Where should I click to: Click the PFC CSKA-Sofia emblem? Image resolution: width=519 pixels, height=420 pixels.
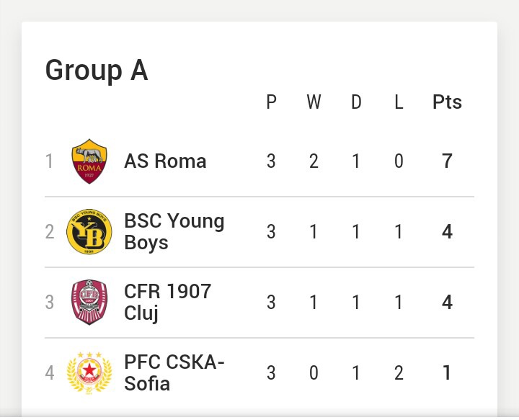coord(89,373)
